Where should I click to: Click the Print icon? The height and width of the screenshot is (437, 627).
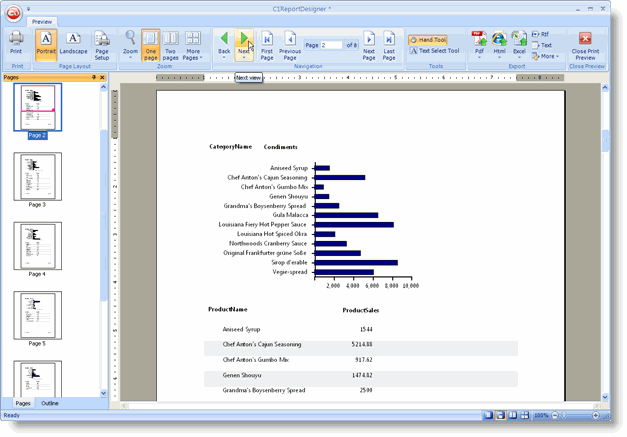click(x=16, y=43)
